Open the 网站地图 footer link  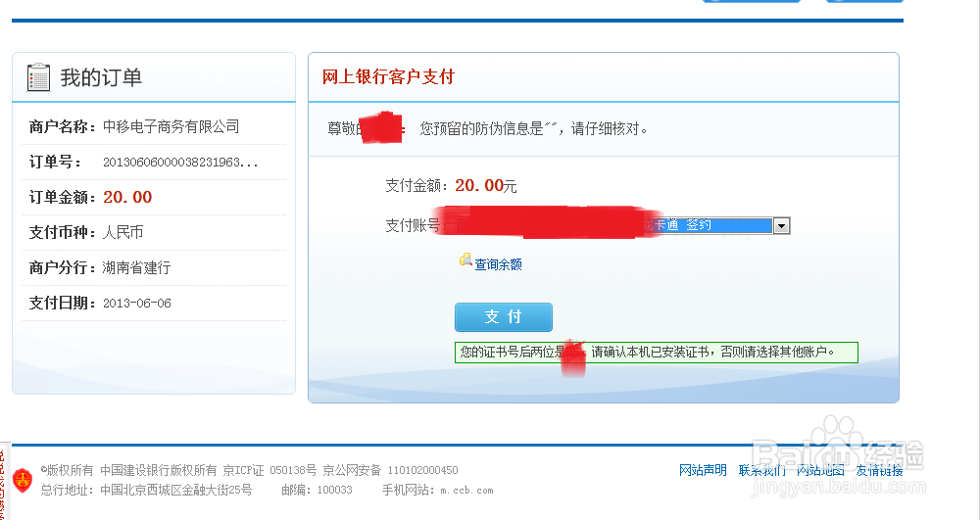(820, 470)
